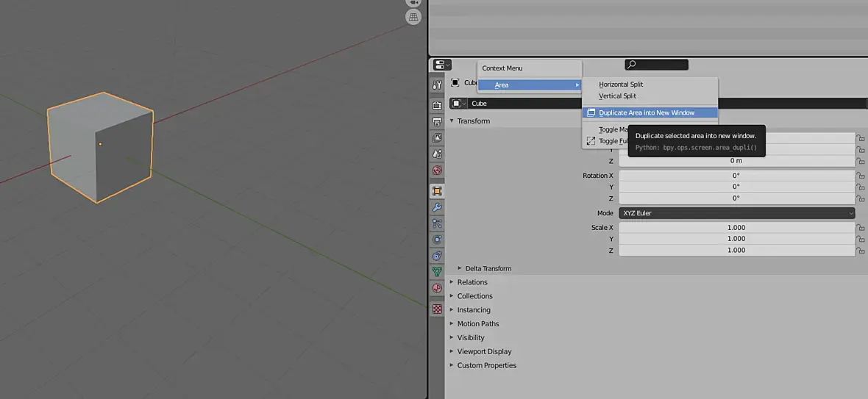Open the Object Constraint properties tab
This screenshot has height=399, width=868.
tap(437, 256)
